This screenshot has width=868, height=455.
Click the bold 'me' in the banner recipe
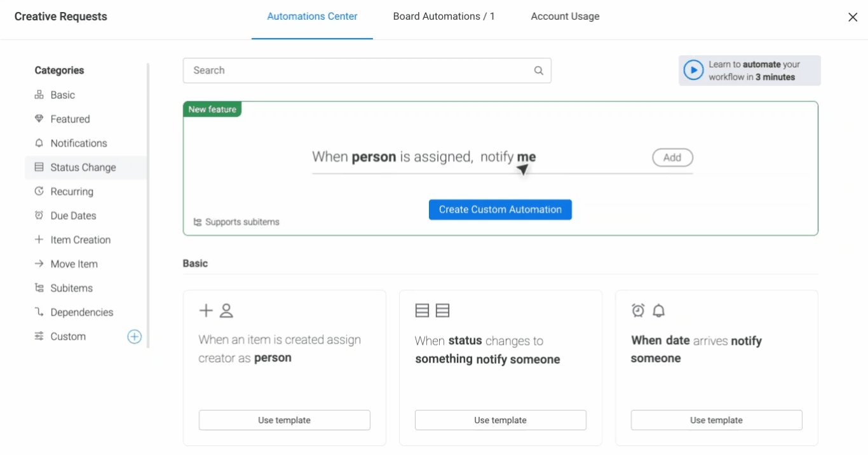pos(526,157)
